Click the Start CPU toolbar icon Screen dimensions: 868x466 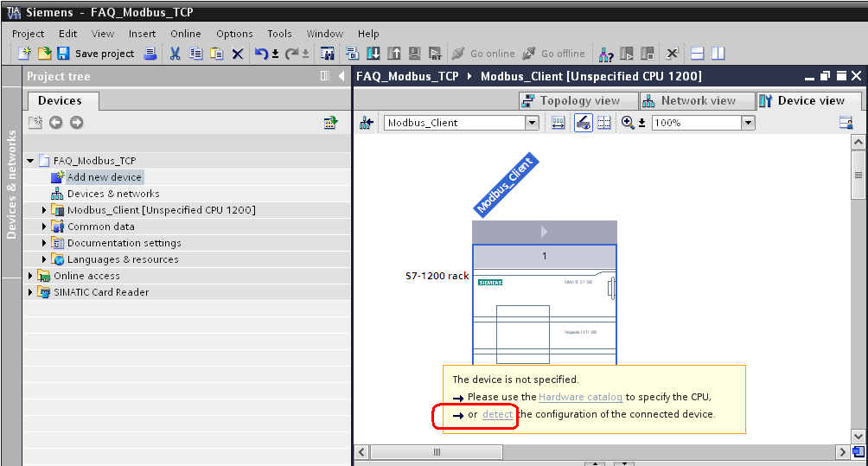(627, 54)
